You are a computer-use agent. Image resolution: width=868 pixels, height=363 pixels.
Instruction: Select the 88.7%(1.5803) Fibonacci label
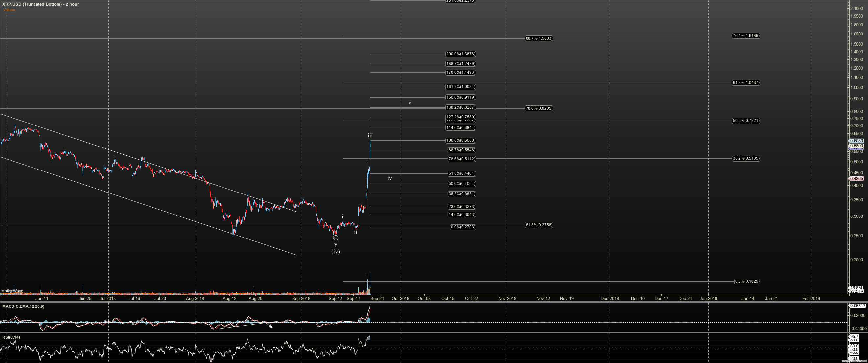pos(539,38)
